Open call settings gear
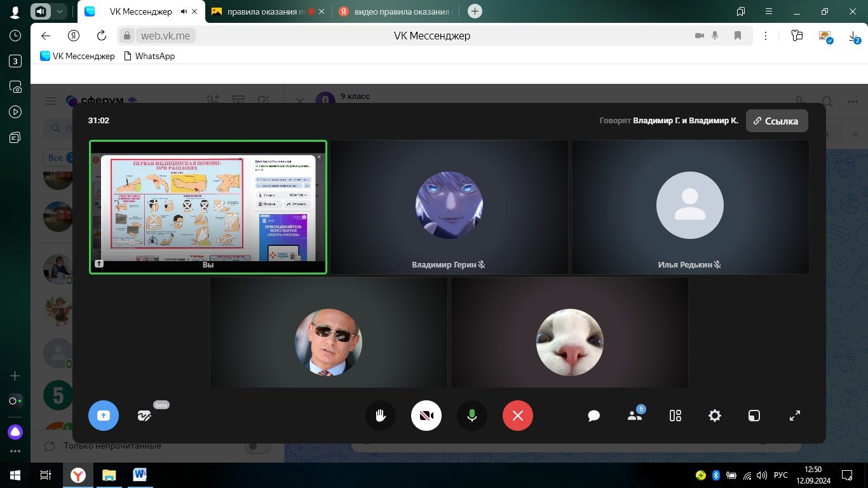868x488 pixels. tap(715, 416)
